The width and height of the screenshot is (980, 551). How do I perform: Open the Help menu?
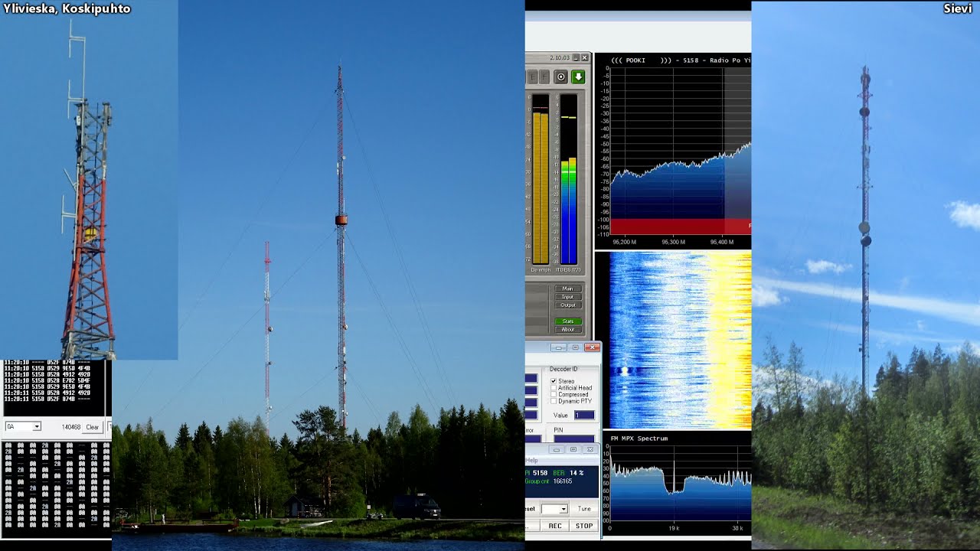531,461
